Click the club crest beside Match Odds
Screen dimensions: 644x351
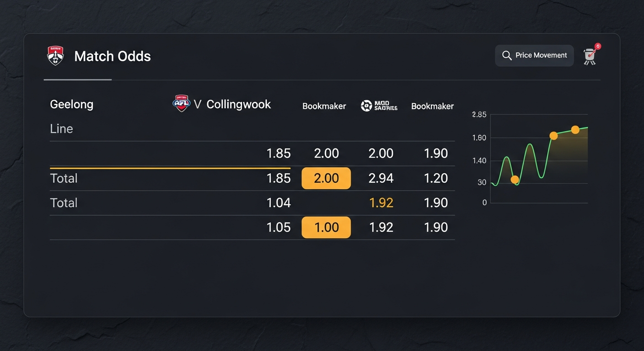pos(55,56)
